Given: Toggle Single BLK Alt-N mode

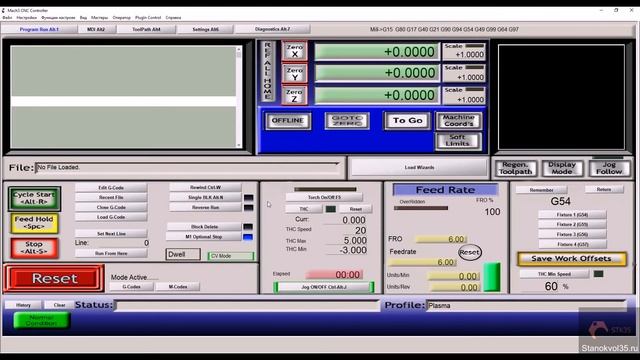Looking at the screenshot, I should 205,197.
